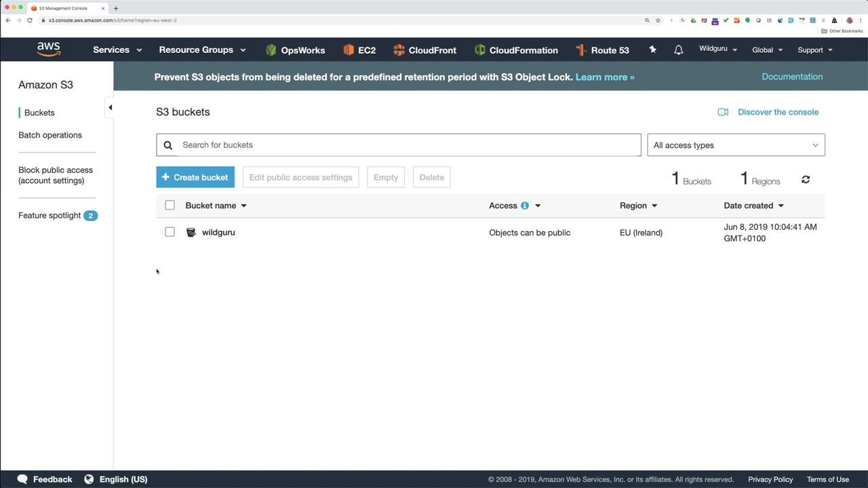Open Batch operations in sidebar
Image resolution: width=868 pixels, height=488 pixels.
tap(50, 135)
